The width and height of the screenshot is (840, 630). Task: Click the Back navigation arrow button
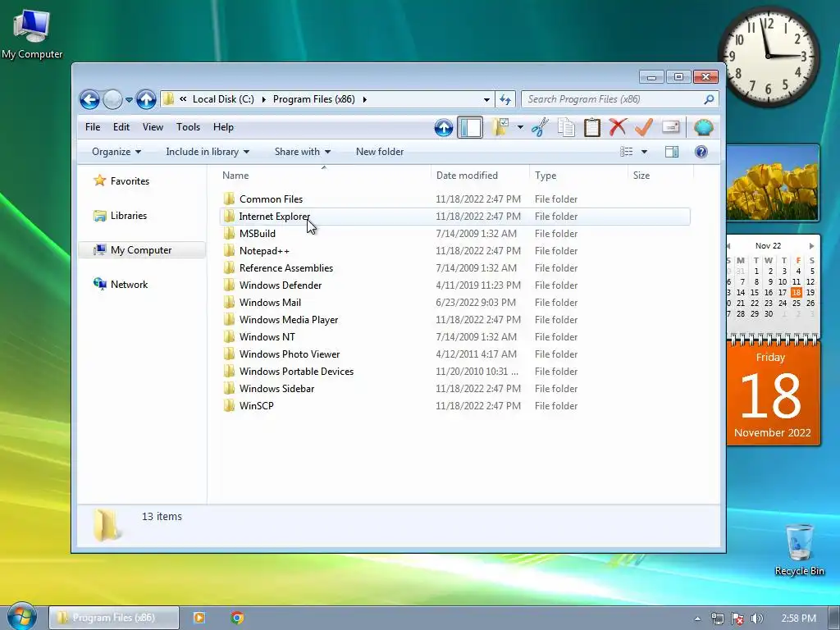coord(89,99)
